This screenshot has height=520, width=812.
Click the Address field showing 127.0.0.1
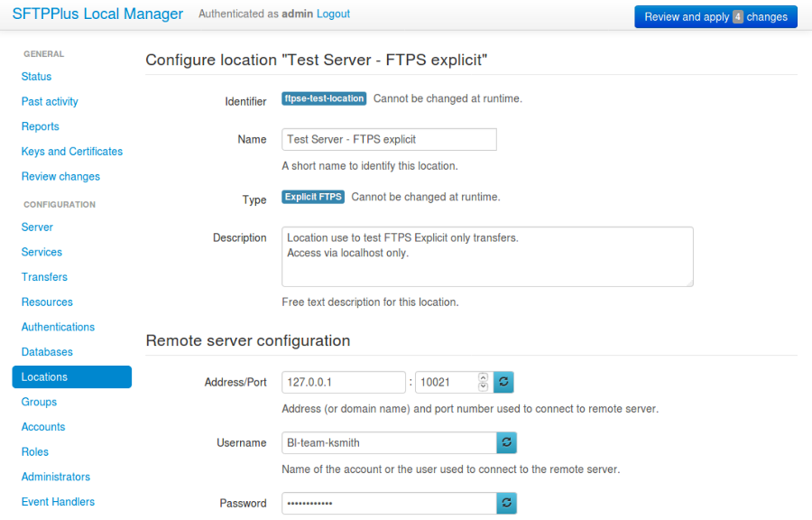pyautogui.click(x=343, y=382)
